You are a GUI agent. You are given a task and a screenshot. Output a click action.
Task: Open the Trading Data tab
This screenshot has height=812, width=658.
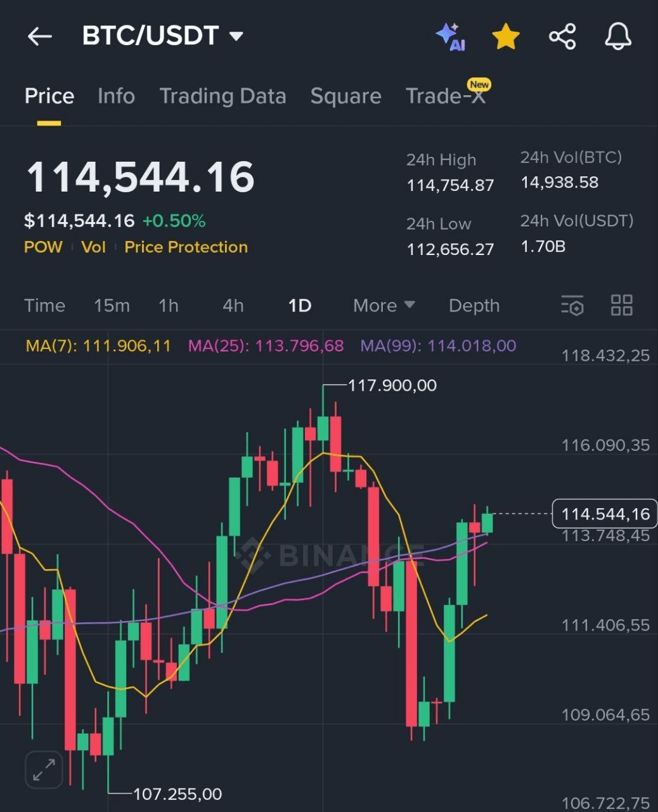[223, 96]
